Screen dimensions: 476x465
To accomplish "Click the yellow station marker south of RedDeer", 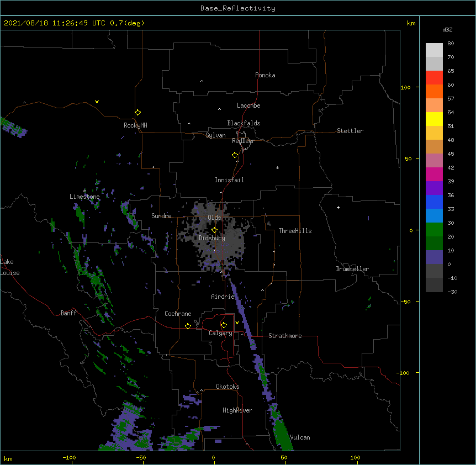I will 235,155.
